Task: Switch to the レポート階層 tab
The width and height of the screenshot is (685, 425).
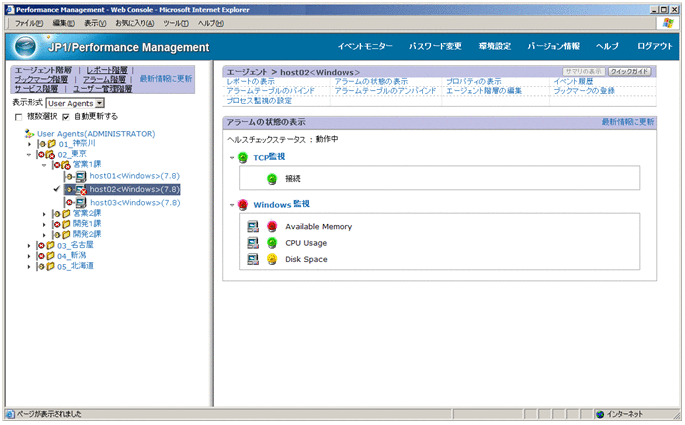Action: (107, 70)
